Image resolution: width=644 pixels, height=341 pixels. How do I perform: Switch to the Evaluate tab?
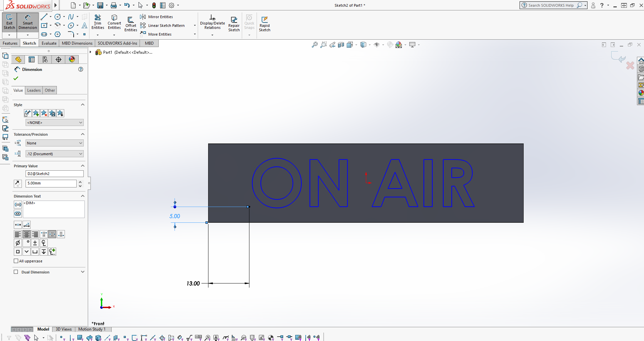click(x=49, y=43)
